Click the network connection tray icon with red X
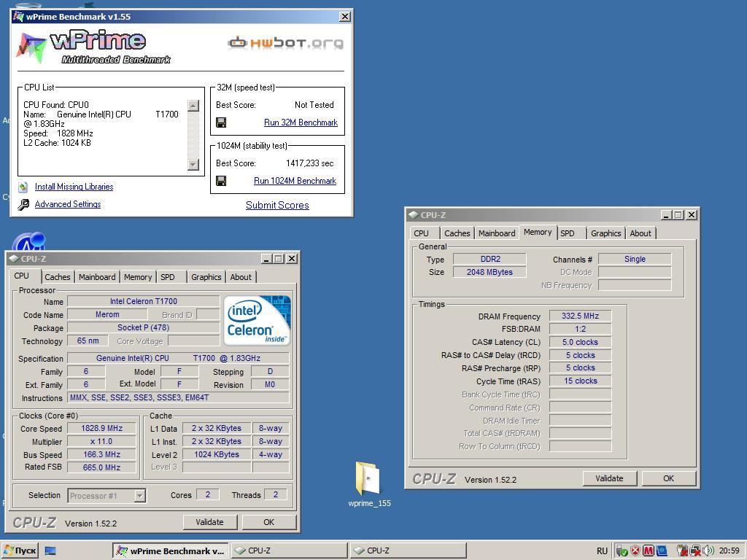 [694, 551]
